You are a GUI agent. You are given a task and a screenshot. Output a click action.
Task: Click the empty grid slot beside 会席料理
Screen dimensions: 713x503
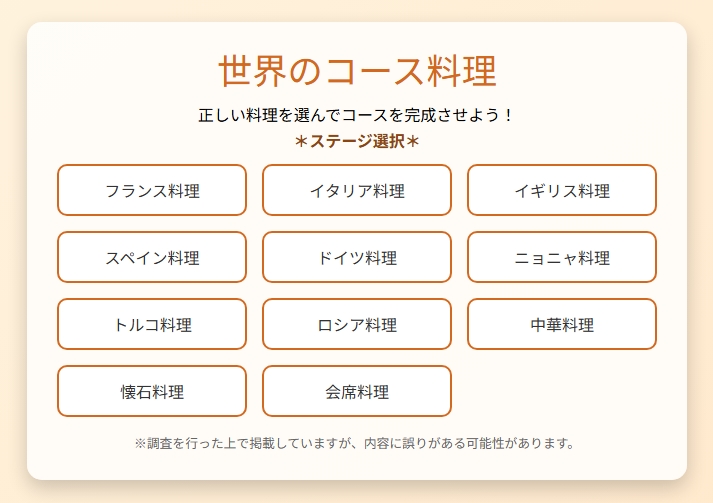(x=562, y=391)
